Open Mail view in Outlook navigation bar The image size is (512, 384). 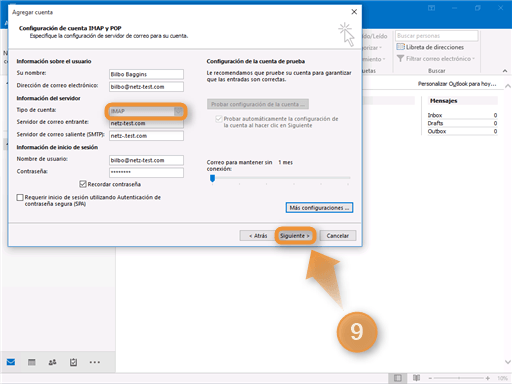(11, 362)
